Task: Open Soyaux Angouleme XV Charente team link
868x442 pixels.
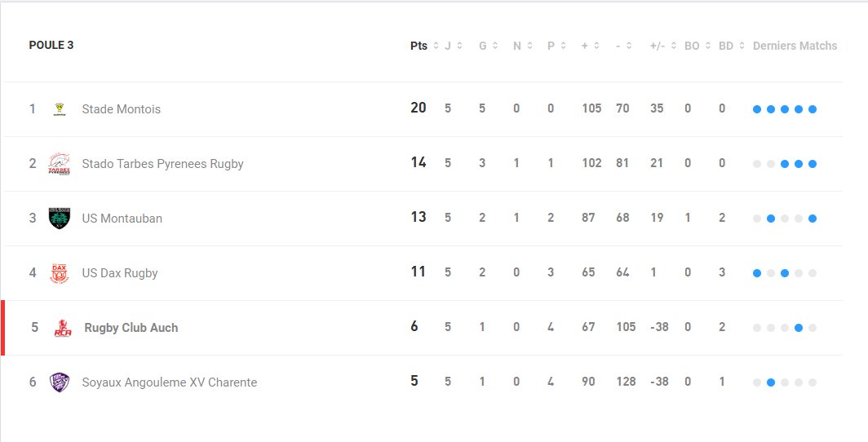Action: (x=170, y=382)
